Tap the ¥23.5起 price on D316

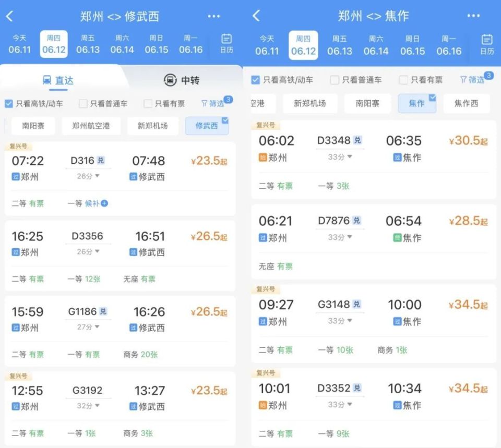[x=209, y=161]
